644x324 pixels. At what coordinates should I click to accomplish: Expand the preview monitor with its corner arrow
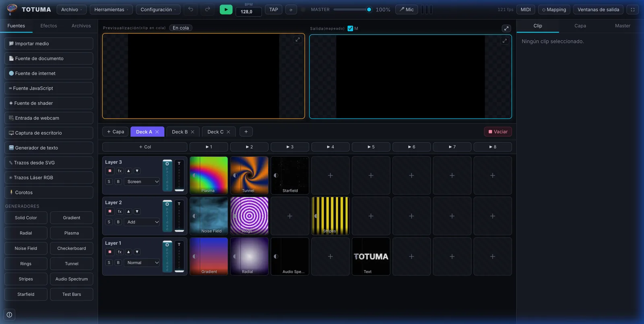click(297, 39)
